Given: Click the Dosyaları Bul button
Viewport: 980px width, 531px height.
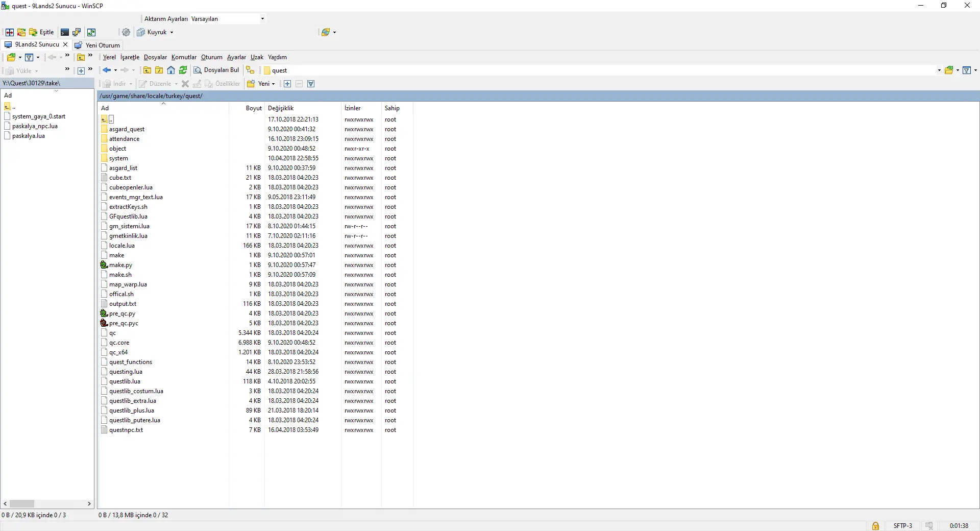Looking at the screenshot, I should point(216,70).
